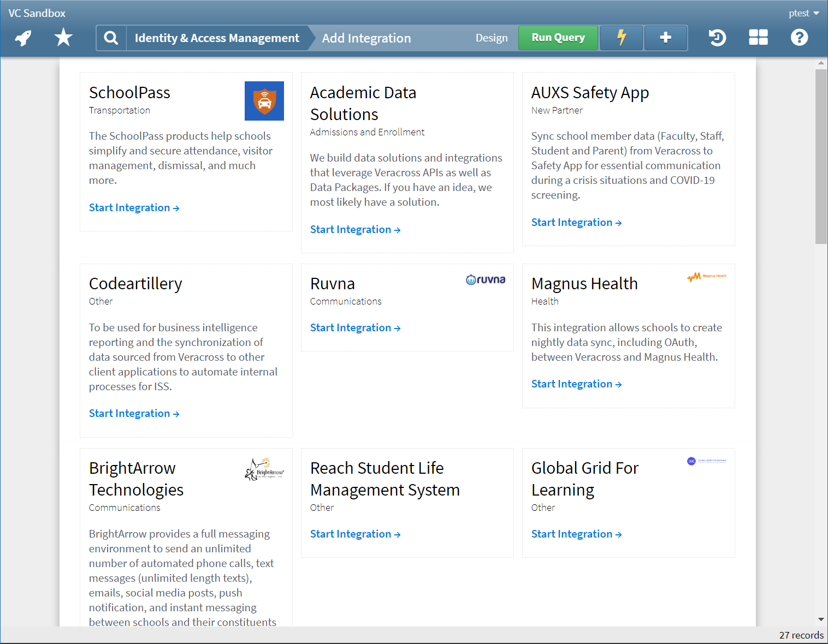The height and width of the screenshot is (644, 828).
Task: Open the ptest user account menu
Action: (803, 13)
